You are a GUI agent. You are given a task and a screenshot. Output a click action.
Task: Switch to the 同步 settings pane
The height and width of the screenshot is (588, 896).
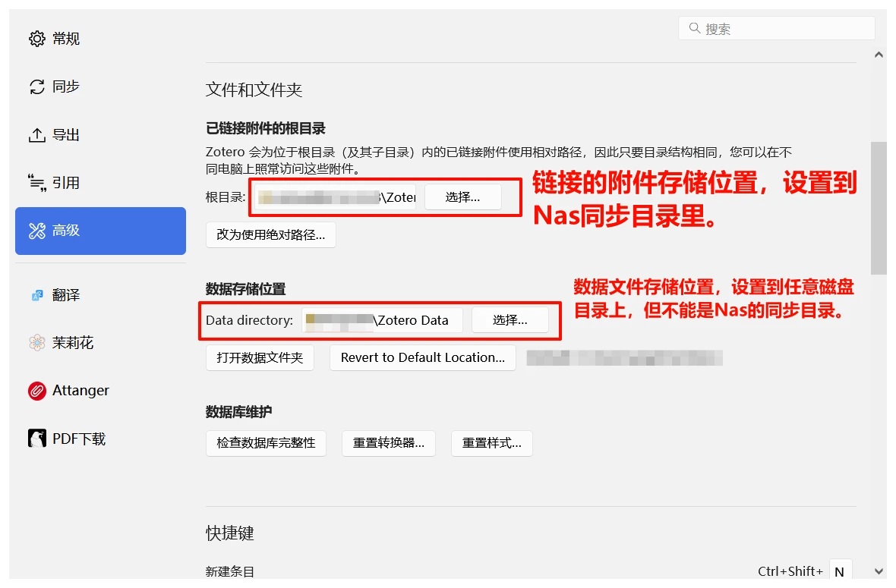pyautogui.click(x=100, y=86)
